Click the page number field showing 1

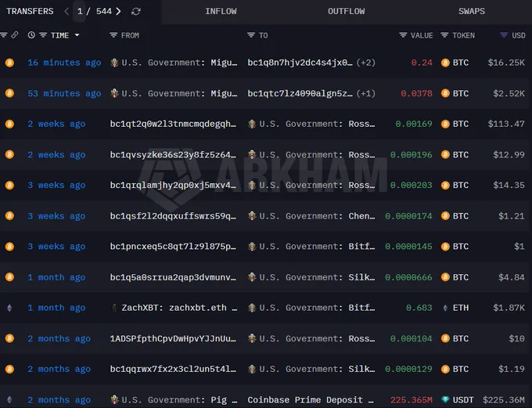pos(80,11)
